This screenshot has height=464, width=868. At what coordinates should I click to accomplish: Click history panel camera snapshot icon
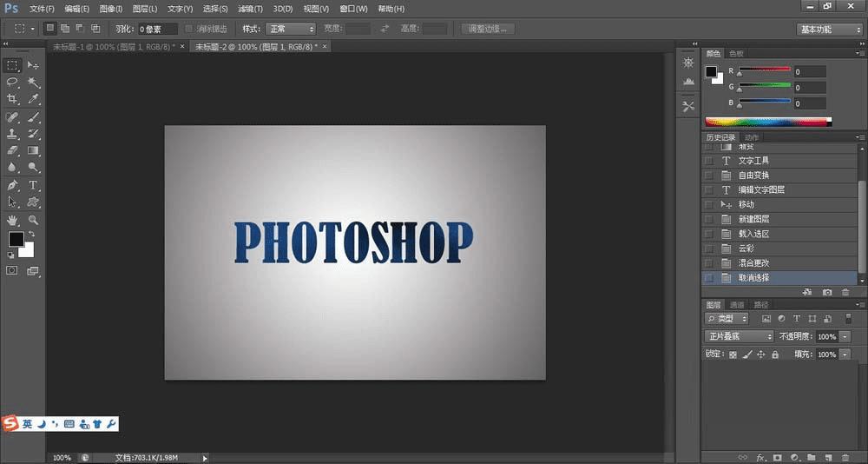(x=827, y=293)
